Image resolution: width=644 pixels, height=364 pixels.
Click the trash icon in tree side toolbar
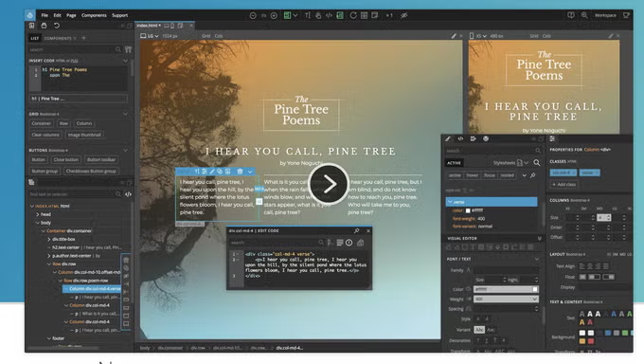[x=126, y=260]
